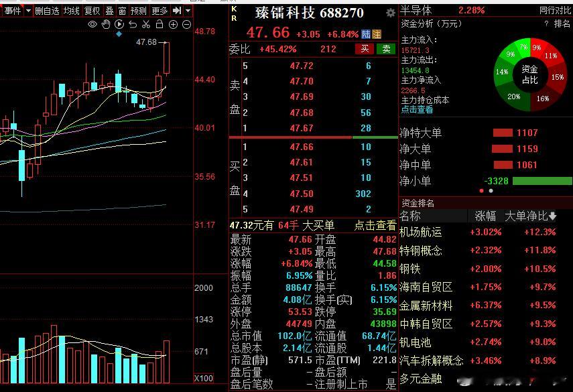Click the 窗 window button
573x392 pixels.
click(x=122, y=11)
